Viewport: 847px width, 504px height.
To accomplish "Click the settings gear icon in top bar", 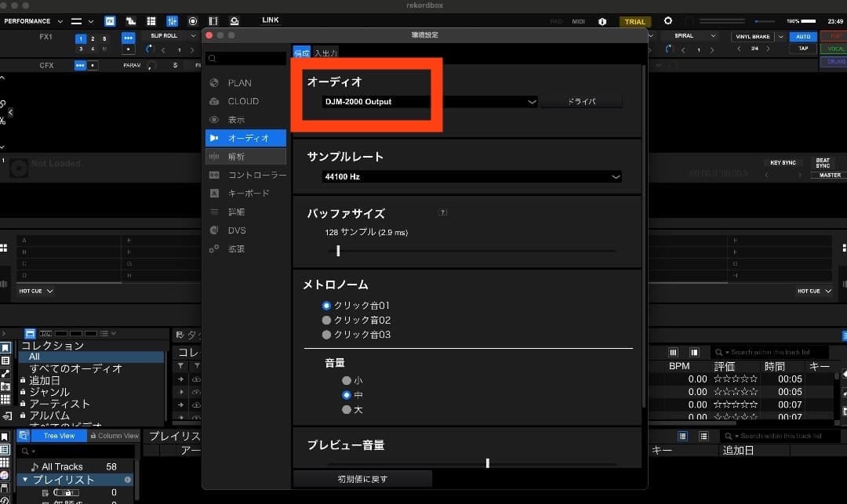I will point(668,21).
